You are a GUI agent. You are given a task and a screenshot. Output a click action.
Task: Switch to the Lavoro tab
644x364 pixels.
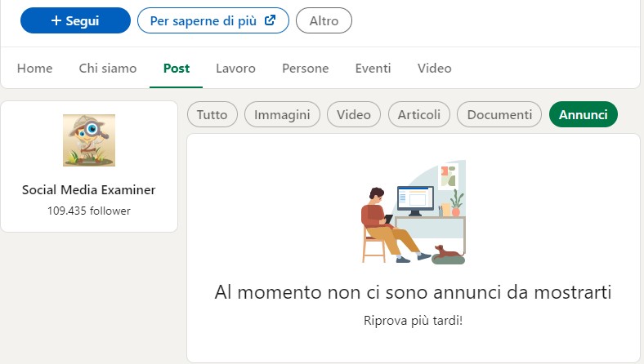(235, 69)
